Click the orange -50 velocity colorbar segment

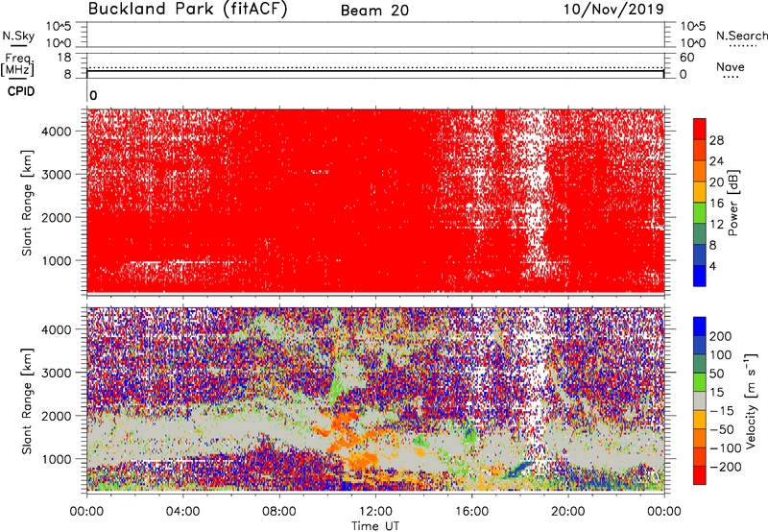(700, 438)
